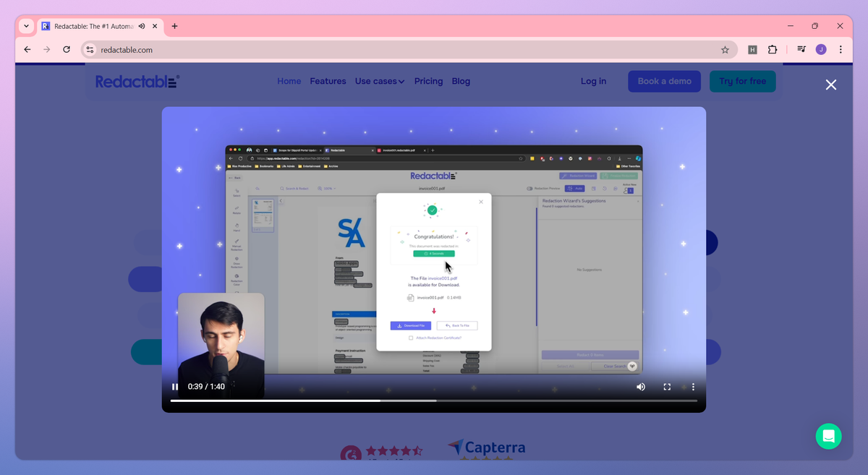
Task: Click the Redactable logo in the site header
Action: (137, 81)
